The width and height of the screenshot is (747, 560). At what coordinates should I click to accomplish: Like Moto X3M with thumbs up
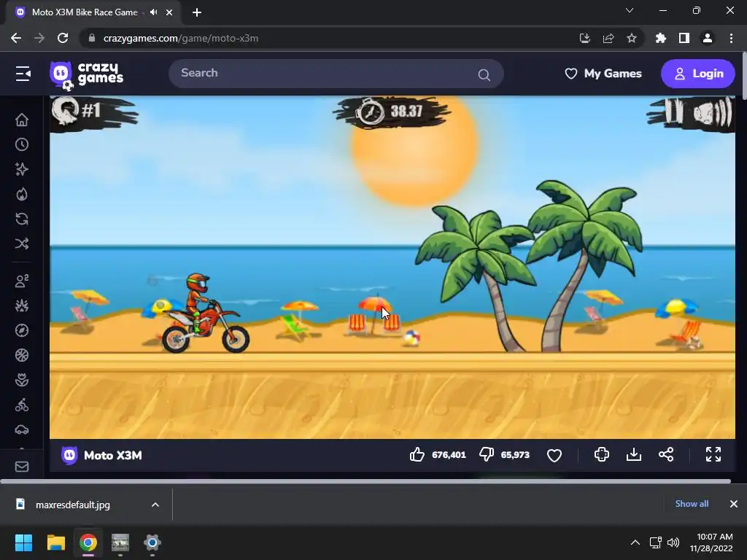pos(417,455)
